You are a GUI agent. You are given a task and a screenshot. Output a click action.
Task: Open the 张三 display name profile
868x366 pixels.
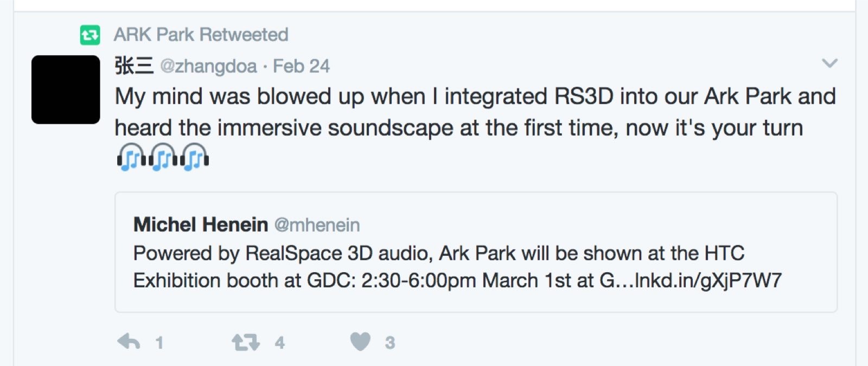134,66
